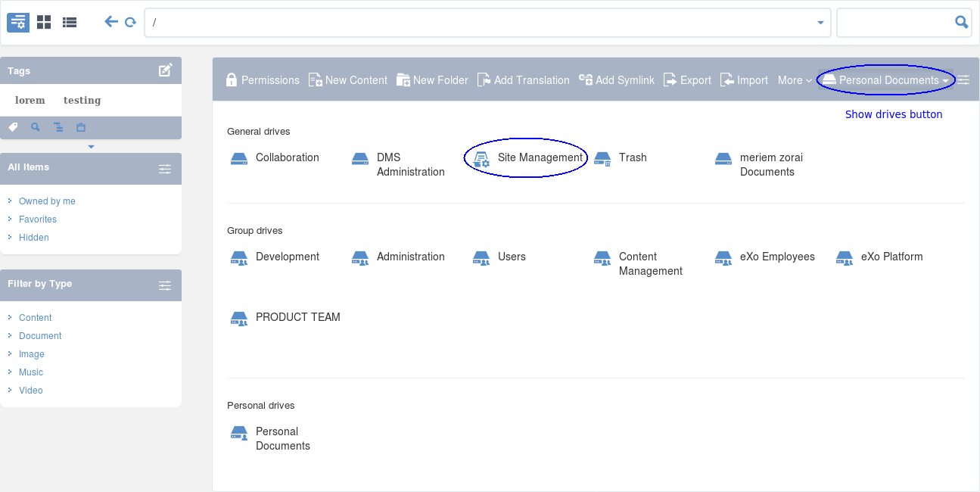The height and width of the screenshot is (492, 980).
Task: Open settings icon right of Personal Documents
Action: pos(963,79)
